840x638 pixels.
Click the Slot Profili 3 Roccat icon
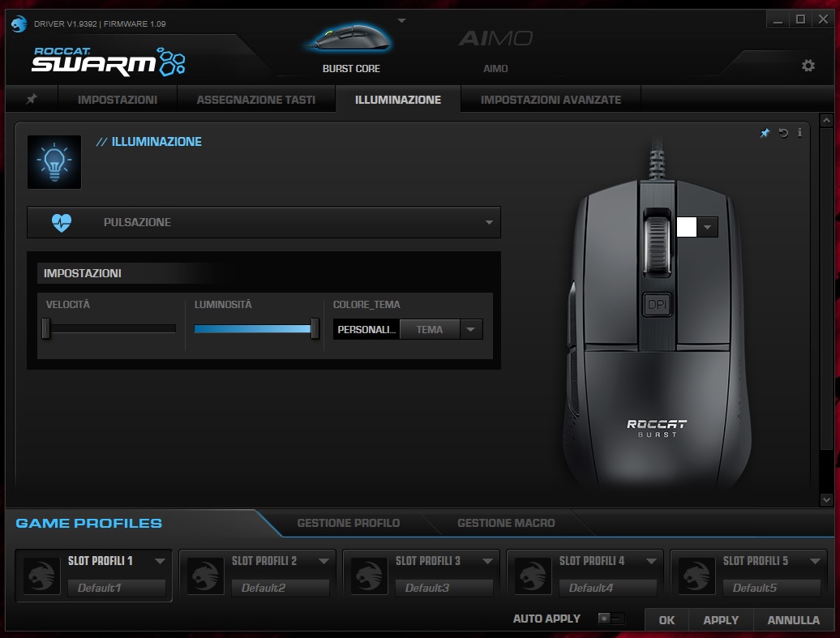369,576
